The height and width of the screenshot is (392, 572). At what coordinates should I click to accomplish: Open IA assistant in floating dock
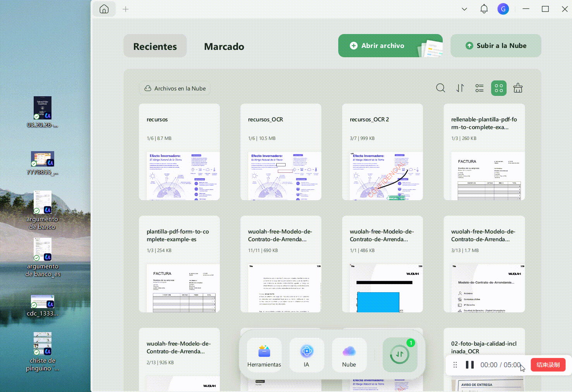tap(307, 355)
